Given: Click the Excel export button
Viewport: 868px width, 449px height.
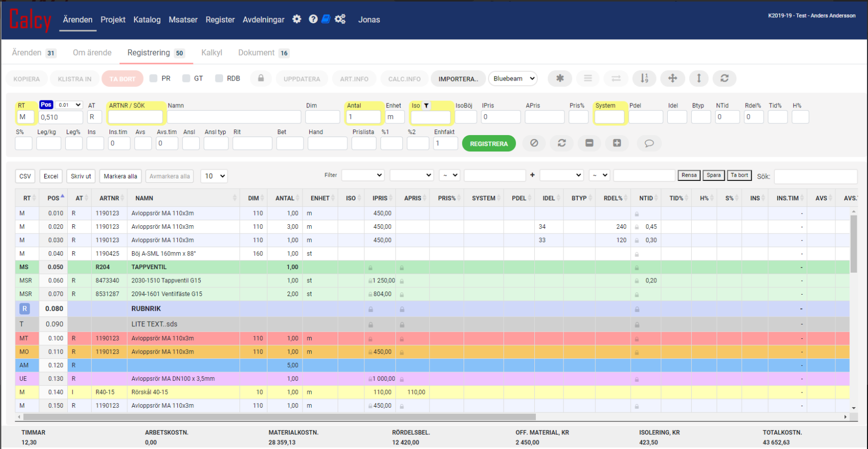Looking at the screenshot, I should (x=51, y=176).
